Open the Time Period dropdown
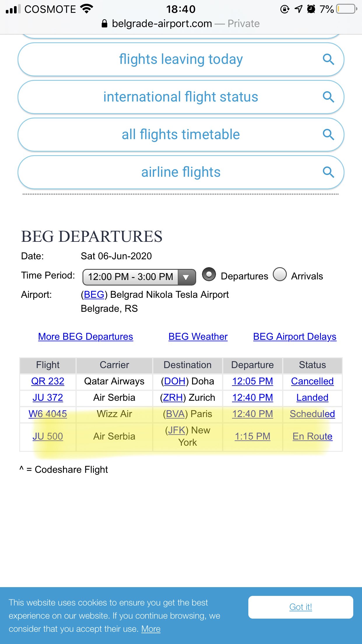The height and width of the screenshot is (644, 362). point(139,277)
